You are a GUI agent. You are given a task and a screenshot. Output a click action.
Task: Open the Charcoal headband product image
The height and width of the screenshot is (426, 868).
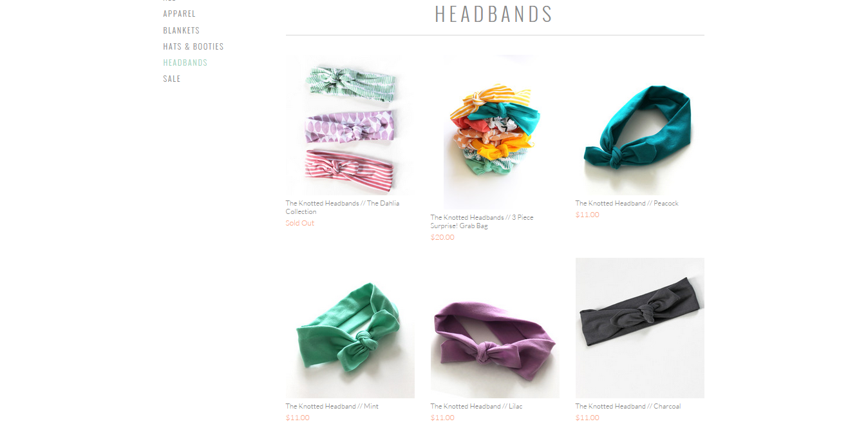coord(640,328)
